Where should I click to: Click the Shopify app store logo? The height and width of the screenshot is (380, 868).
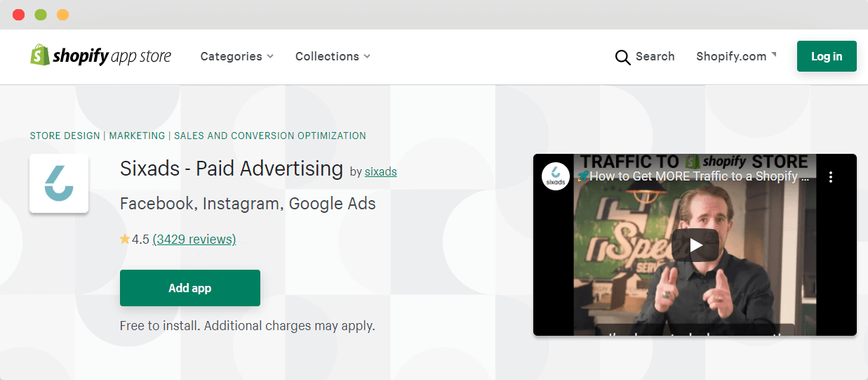[100, 55]
